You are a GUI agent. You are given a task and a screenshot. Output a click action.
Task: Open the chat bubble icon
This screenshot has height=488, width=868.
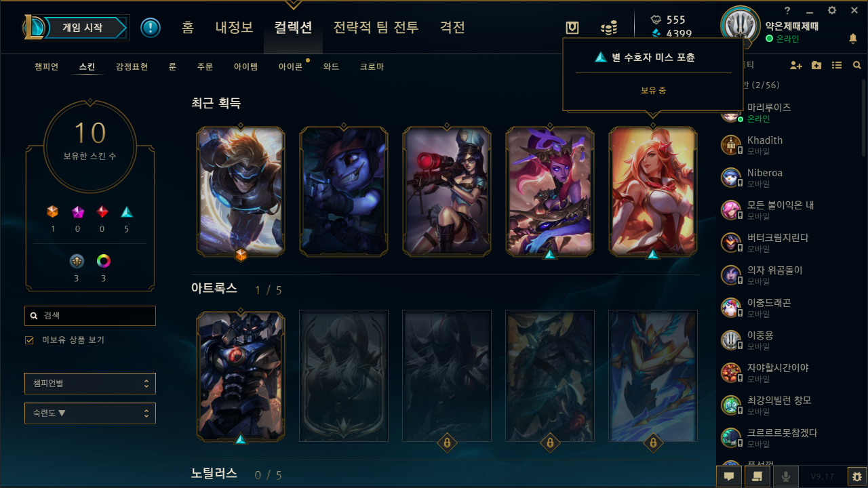(x=729, y=476)
